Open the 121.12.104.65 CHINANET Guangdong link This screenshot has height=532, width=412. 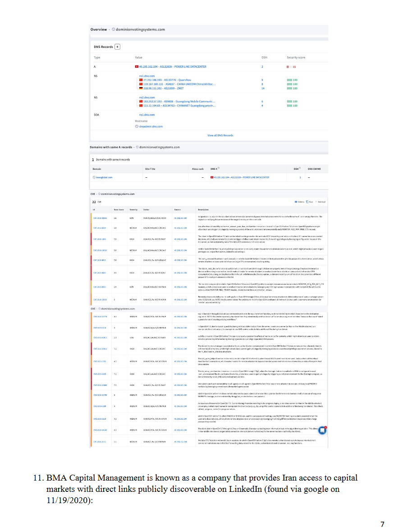click(x=179, y=106)
